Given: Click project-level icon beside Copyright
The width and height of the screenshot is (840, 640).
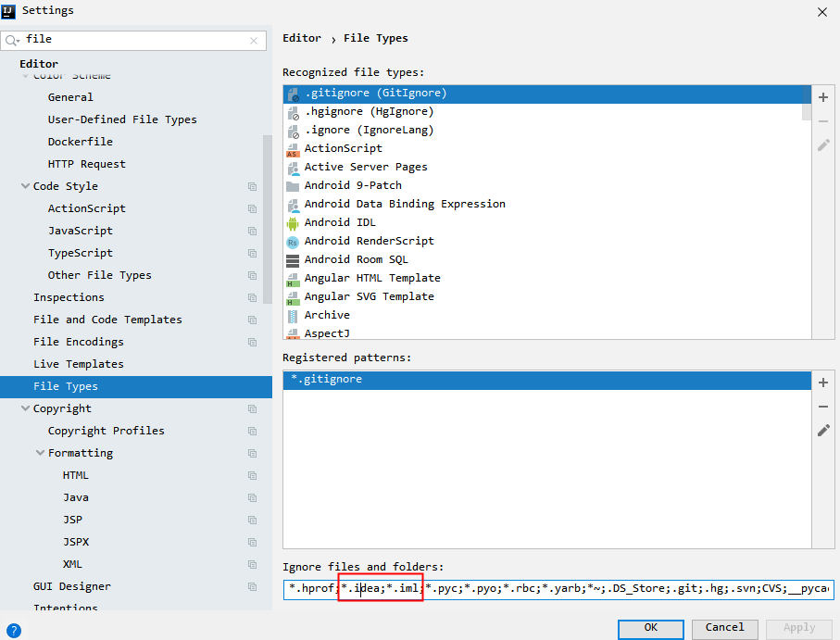Looking at the screenshot, I should (x=252, y=408).
